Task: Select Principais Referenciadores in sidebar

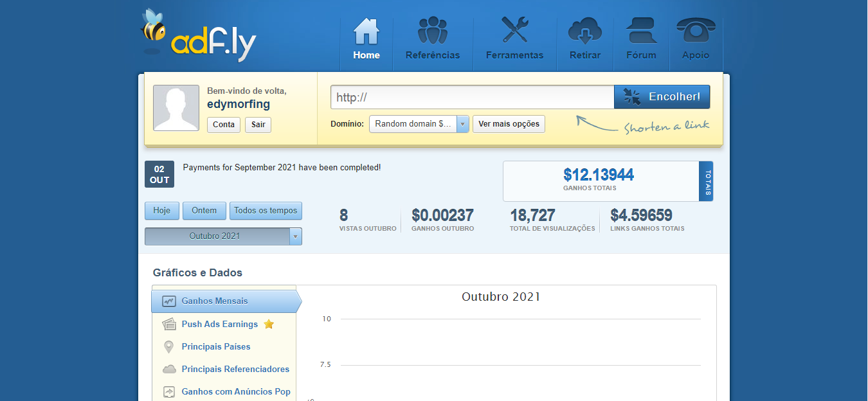Action: click(235, 370)
